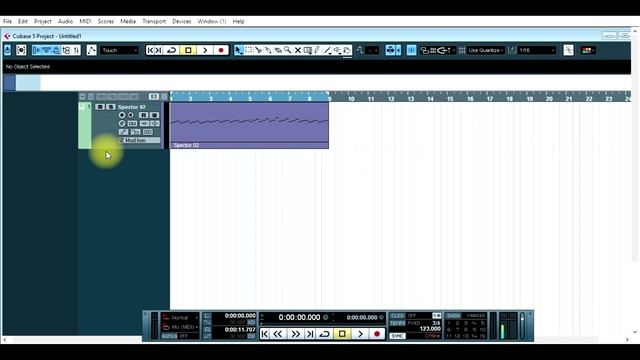The image size is (640, 360).
Task: Select the Mute X tool
Action: point(298,50)
